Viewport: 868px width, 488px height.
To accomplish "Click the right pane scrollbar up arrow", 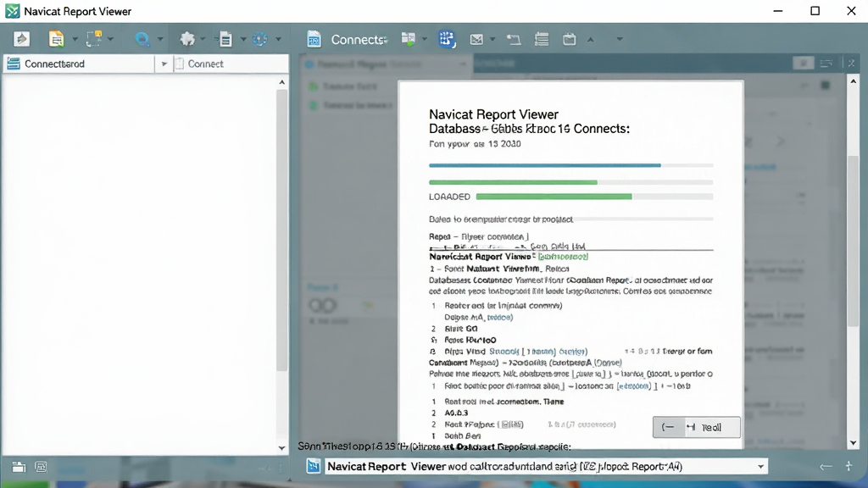I will pyautogui.click(x=853, y=81).
